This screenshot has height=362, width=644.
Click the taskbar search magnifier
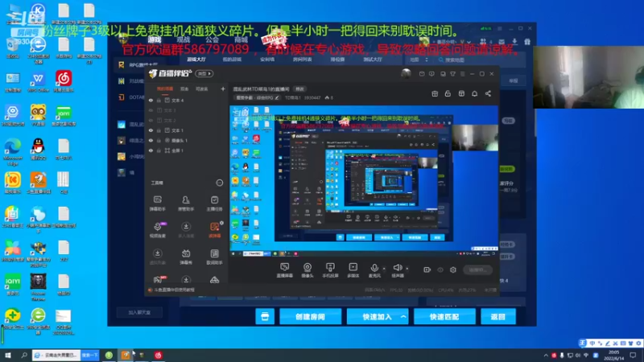pyautogui.click(x=24, y=355)
